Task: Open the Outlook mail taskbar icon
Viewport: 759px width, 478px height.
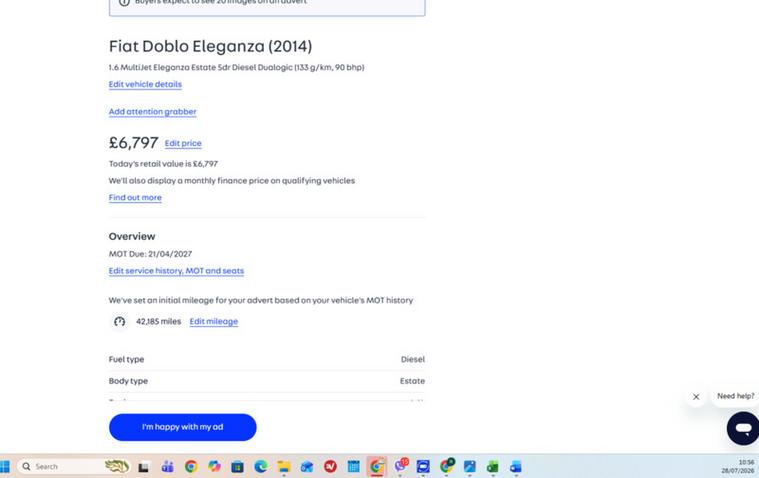Action: click(x=307, y=466)
